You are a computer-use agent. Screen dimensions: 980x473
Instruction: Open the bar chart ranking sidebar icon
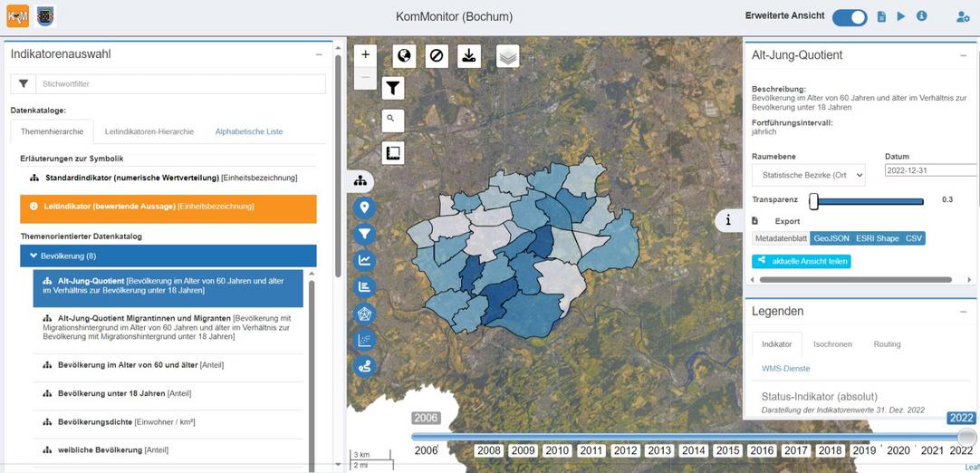[365, 287]
